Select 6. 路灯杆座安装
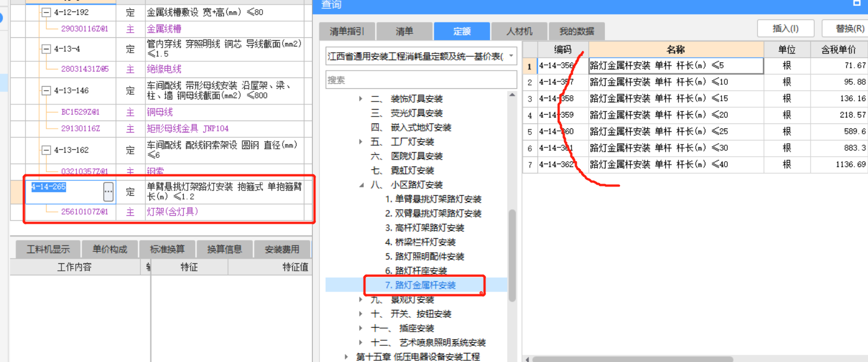Viewport: 868px width, 362px height. click(416, 271)
